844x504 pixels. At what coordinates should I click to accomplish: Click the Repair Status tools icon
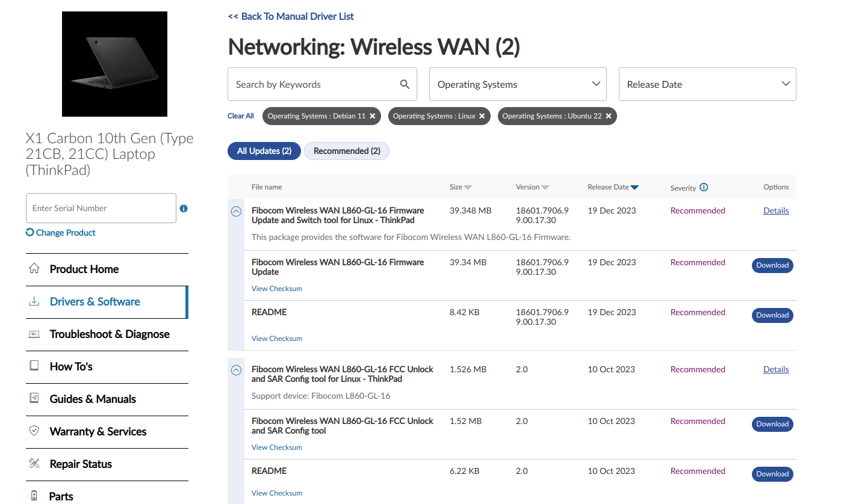pyautogui.click(x=34, y=463)
